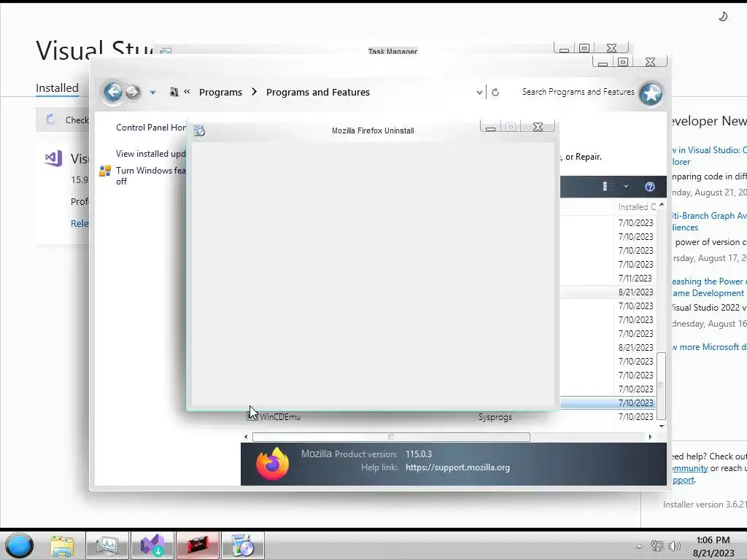Click the vertical scrollbar thumb in program list
The image size is (747, 560).
click(x=661, y=385)
